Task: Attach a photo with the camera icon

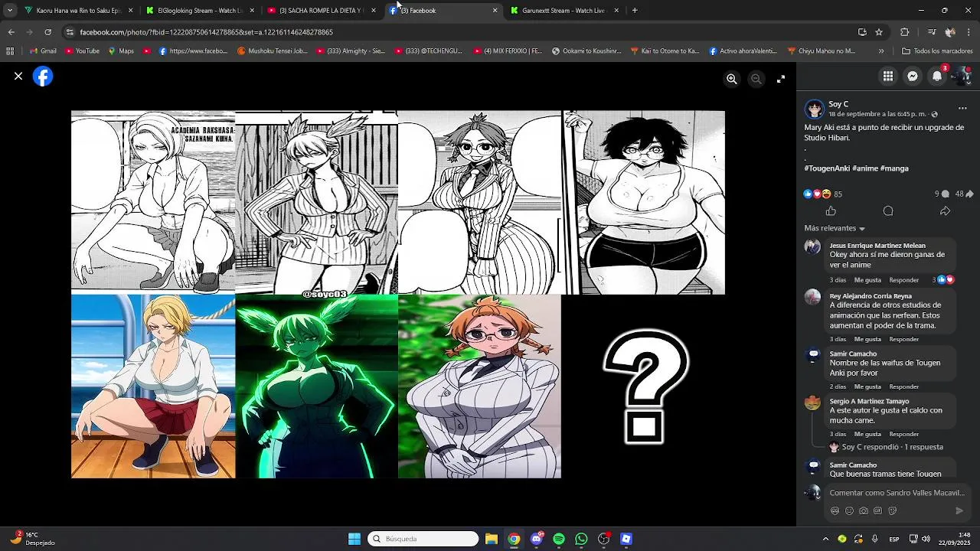Action: (864, 510)
